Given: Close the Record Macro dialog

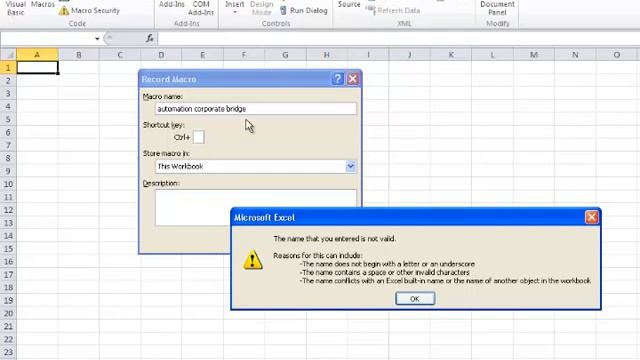Looking at the screenshot, I should pyautogui.click(x=353, y=79).
